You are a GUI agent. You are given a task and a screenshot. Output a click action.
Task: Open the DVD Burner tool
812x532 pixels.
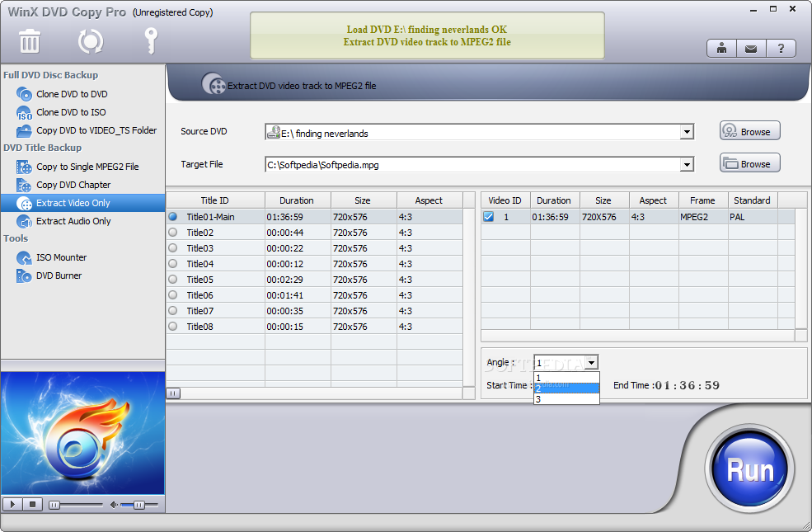click(x=59, y=275)
